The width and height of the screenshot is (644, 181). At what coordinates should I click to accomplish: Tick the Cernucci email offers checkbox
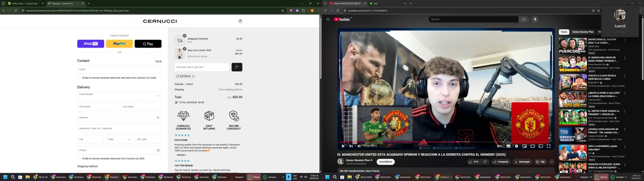(79, 78)
